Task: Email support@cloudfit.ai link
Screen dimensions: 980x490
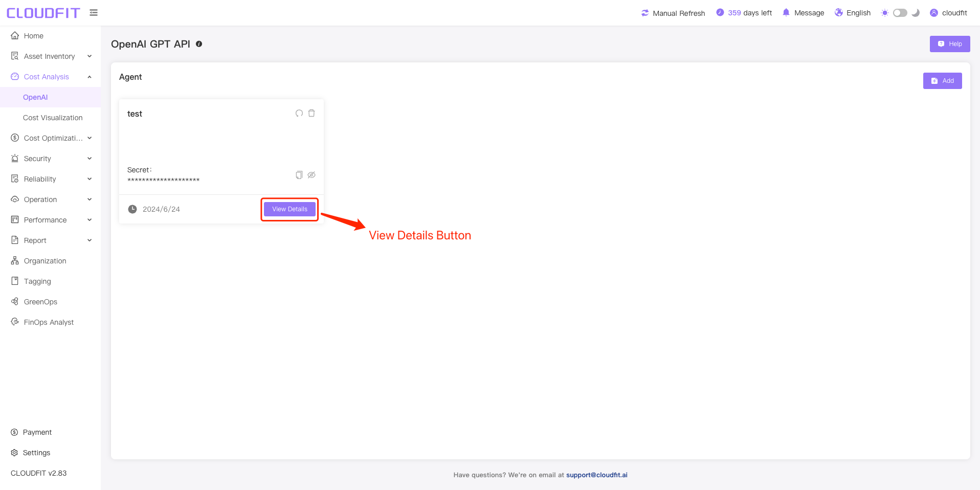Action: point(596,475)
